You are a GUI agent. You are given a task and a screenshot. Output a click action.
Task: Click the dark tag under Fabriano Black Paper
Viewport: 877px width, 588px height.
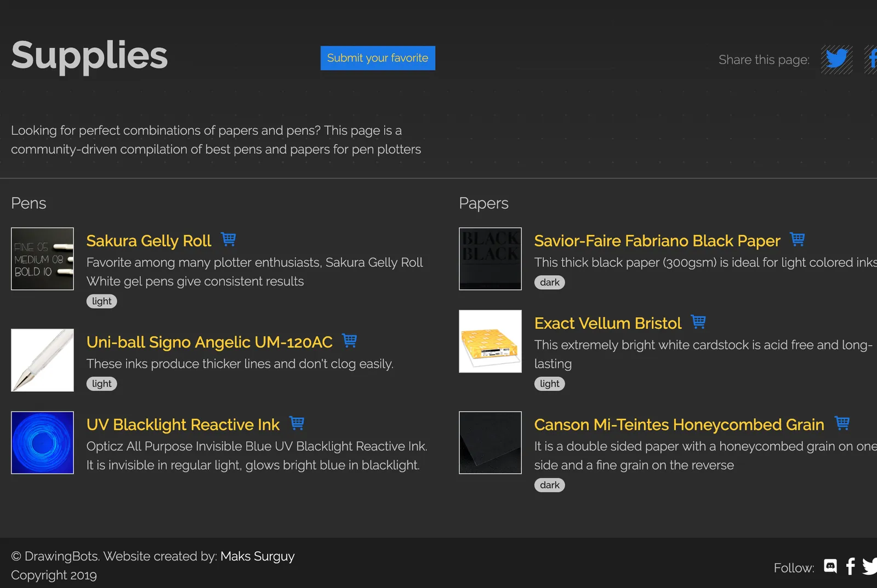click(x=550, y=282)
